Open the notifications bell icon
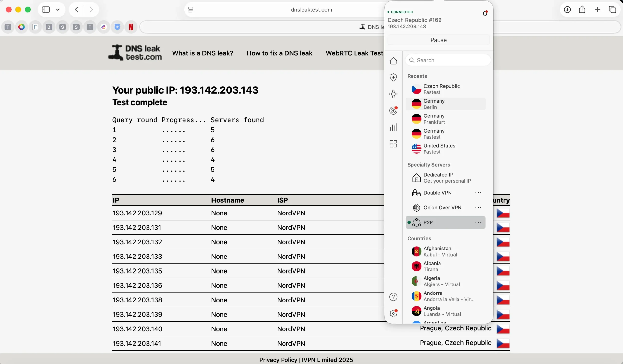Screen dimensions: 623x364 coord(485,13)
